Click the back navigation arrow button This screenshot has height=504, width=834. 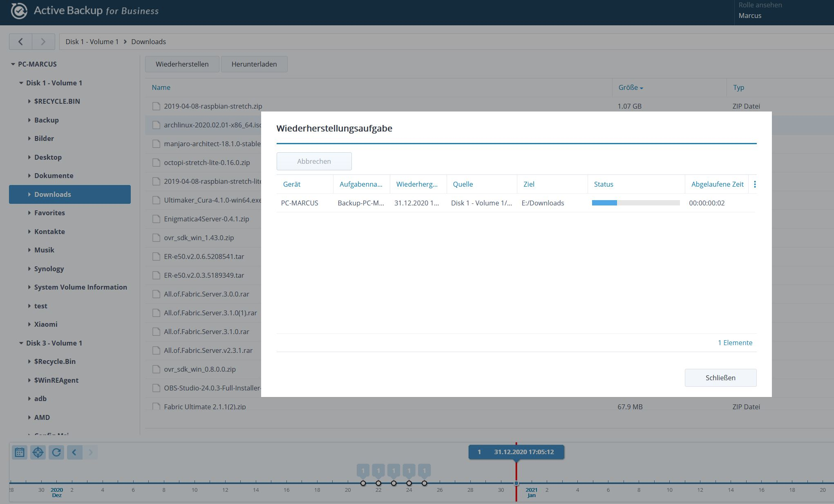[20, 42]
